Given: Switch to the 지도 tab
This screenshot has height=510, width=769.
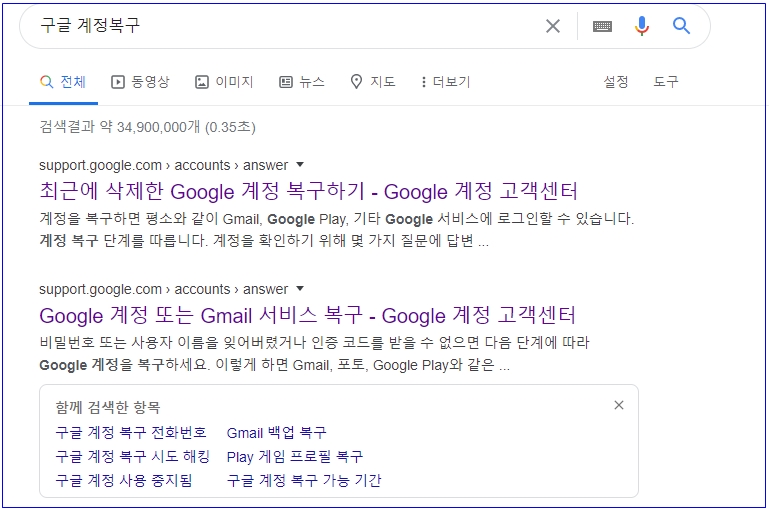Looking at the screenshot, I should click(373, 82).
